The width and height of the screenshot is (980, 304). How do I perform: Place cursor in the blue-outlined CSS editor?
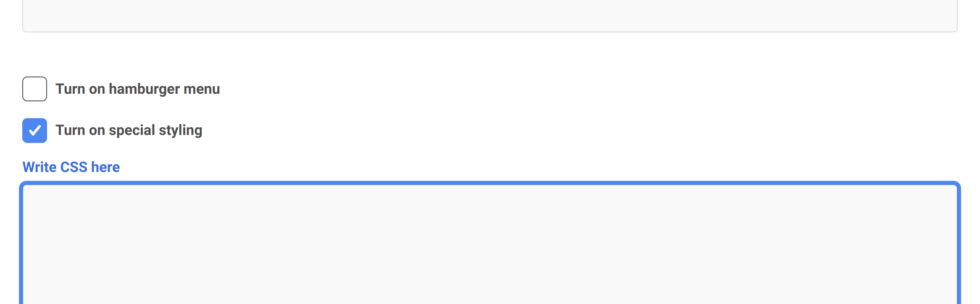490,244
